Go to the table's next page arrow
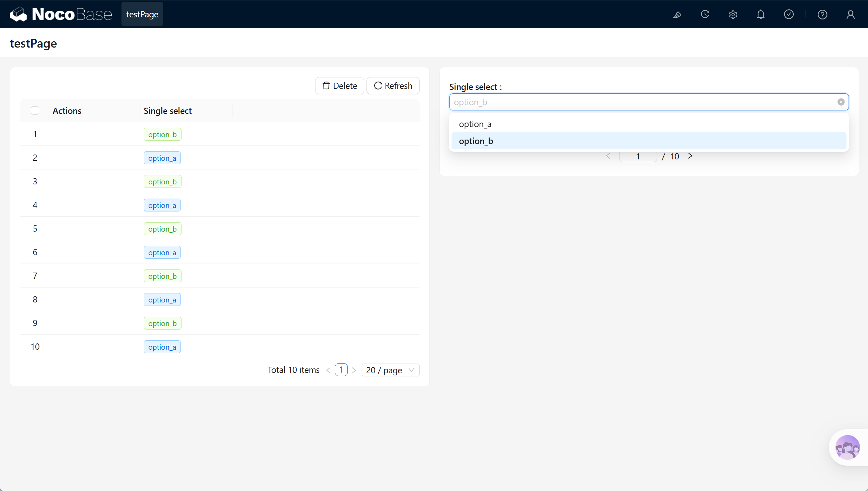This screenshot has width=868, height=491. (x=354, y=370)
